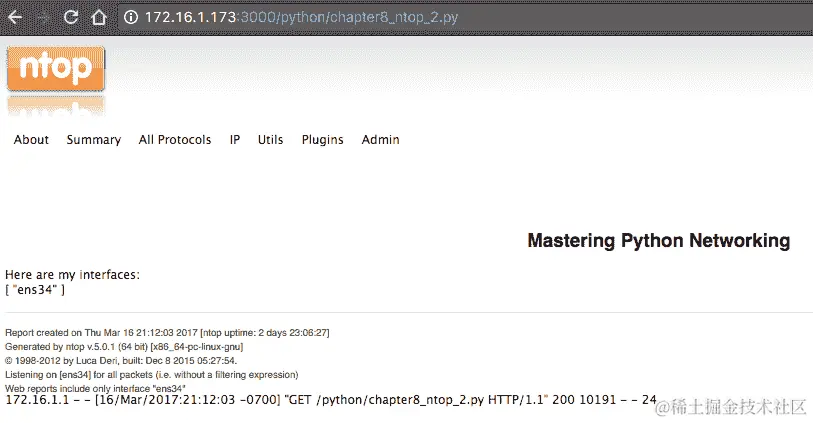
Task: Show site information for 172.16.1.173
Action: tap(131, 17)
